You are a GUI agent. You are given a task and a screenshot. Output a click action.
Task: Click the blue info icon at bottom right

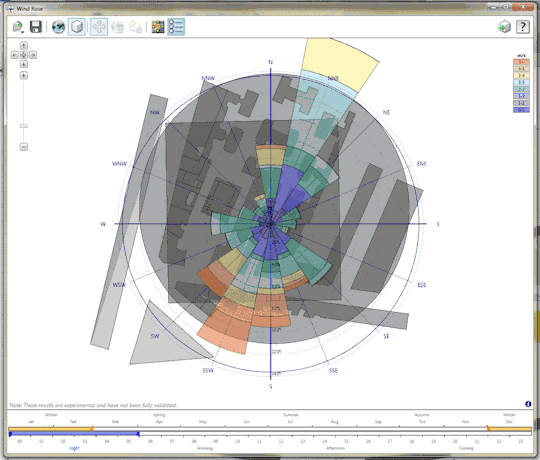528,404
